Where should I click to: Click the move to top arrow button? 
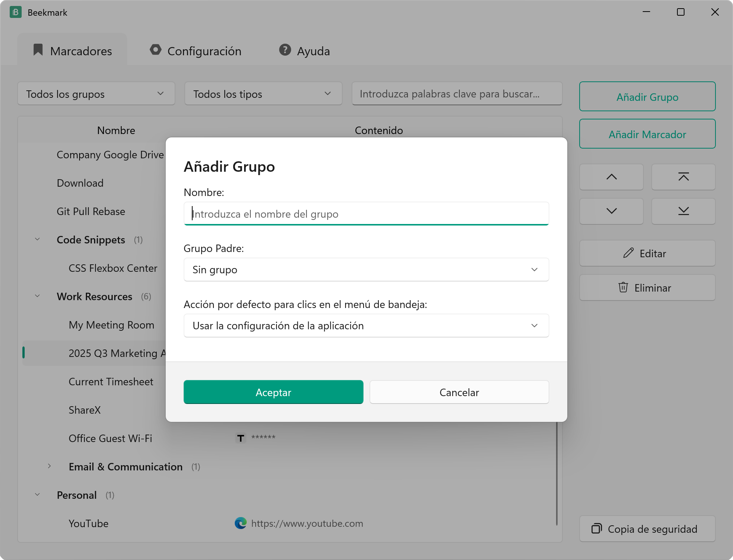pos(683,177)
